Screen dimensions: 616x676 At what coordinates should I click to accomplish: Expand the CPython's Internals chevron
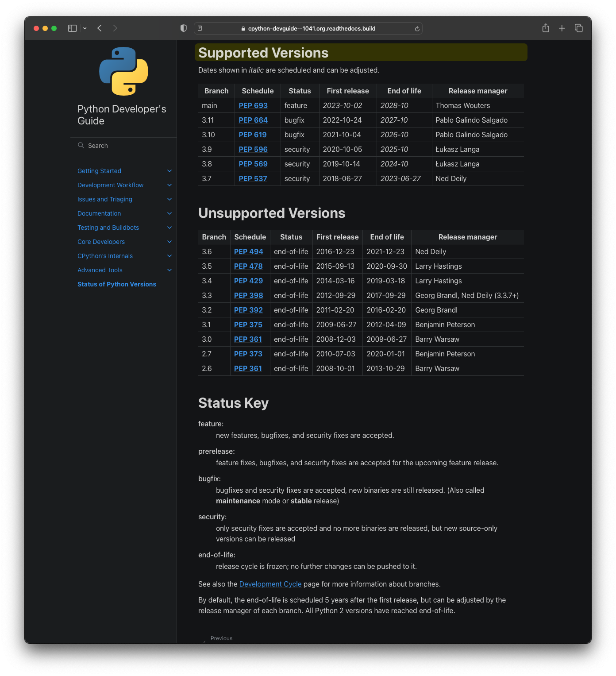click(x=169, y=256)
